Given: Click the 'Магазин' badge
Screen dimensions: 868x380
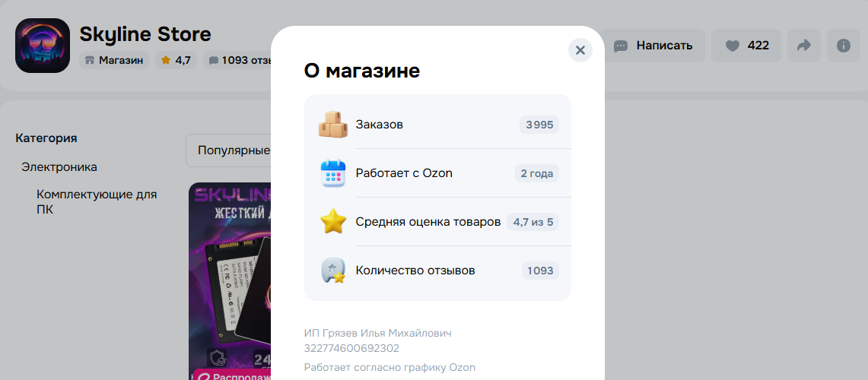Looking at the screenshot, I should pyautogui.click(x=114, y=60).
